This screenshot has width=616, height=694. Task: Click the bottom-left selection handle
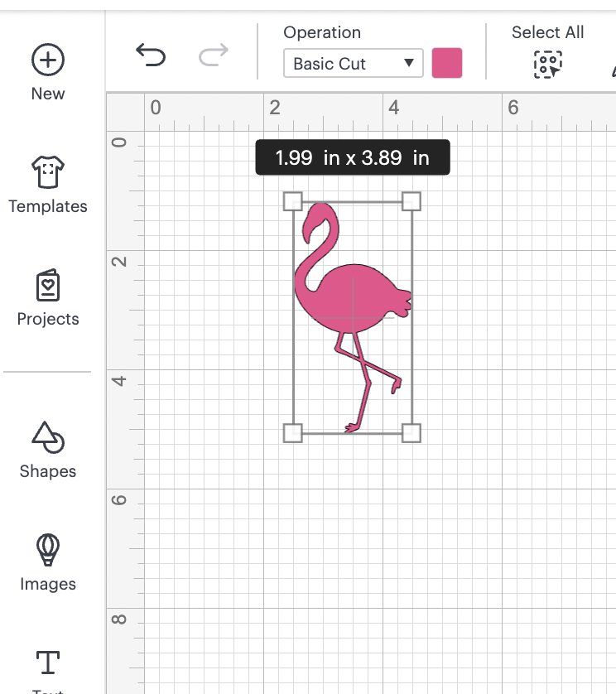pyautogui.click(x=293, y=433)
